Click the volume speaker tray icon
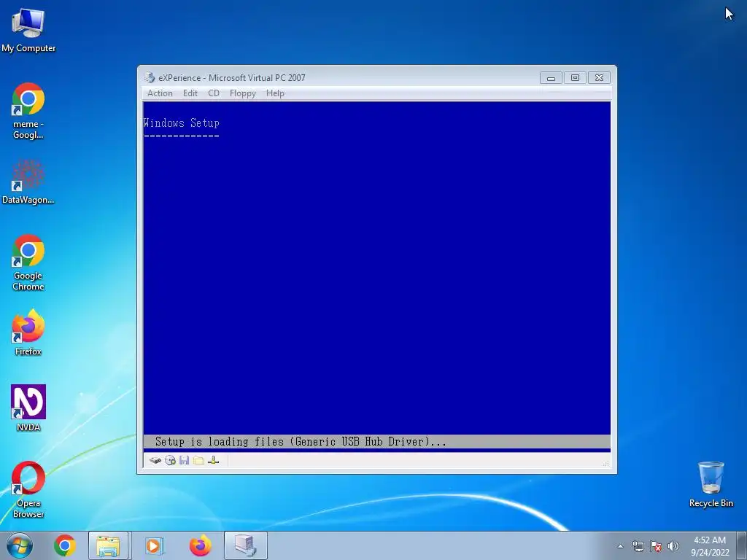Screen dimensions: 747x560 tap(673, 546)
